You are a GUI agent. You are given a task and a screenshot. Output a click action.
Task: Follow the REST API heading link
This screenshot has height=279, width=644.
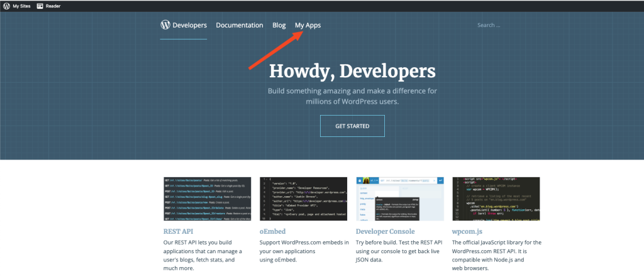[177, 231]
